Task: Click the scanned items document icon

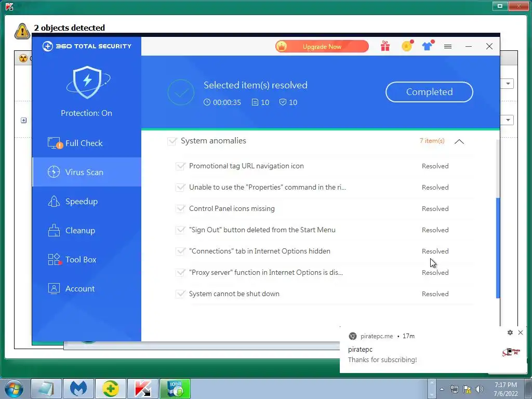Action: (255, 102)
